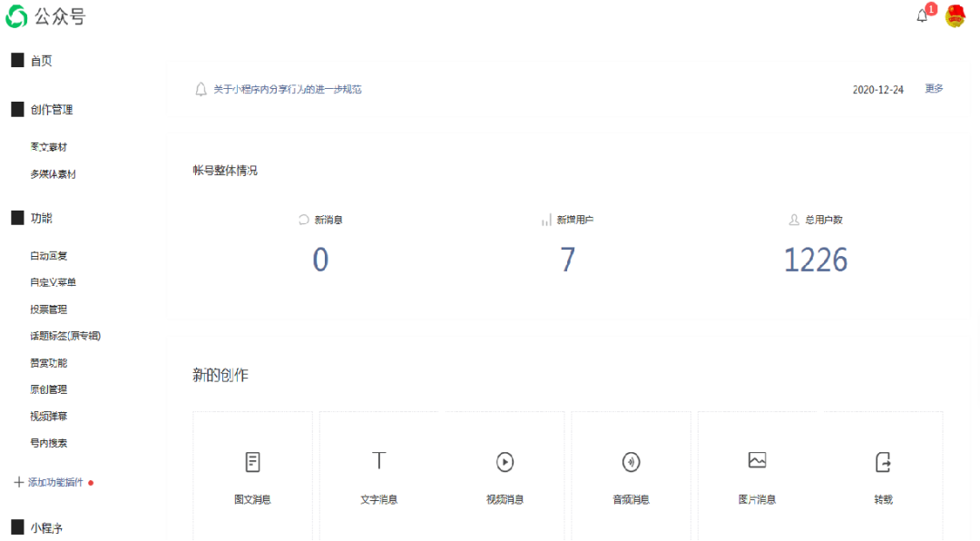Click the 图片消息 picture icon

pos(757,460)
